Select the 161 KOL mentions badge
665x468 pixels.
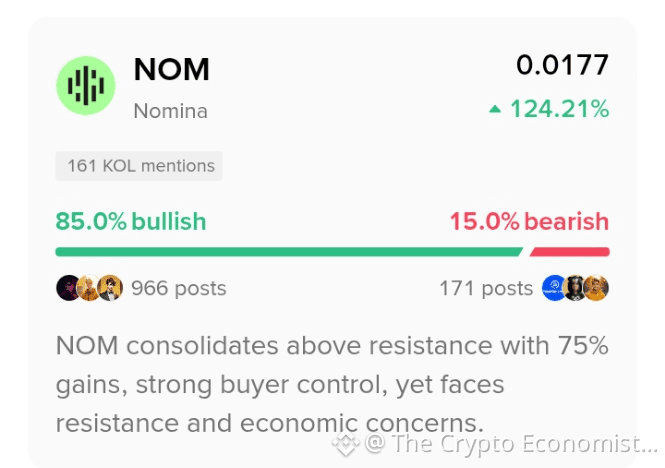(x=139, y=166)
